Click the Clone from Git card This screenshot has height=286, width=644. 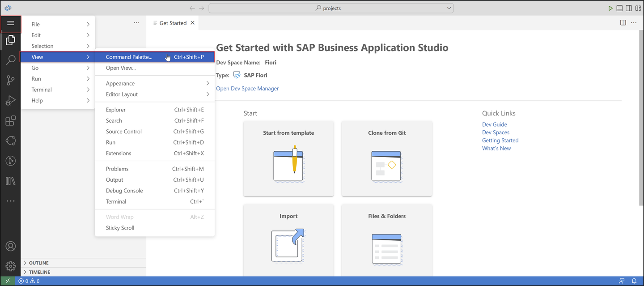(x=387, y=158)
